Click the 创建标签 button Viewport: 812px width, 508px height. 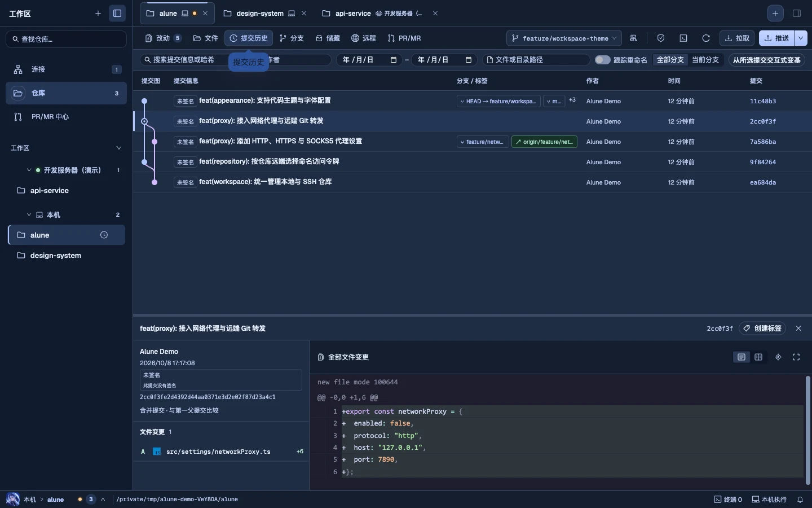coord(762,329)
